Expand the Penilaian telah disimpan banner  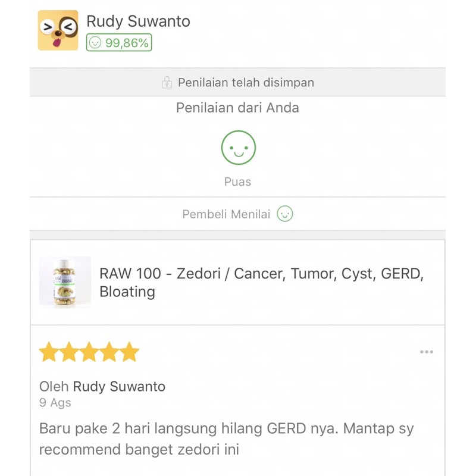click(x=238, y=83)
